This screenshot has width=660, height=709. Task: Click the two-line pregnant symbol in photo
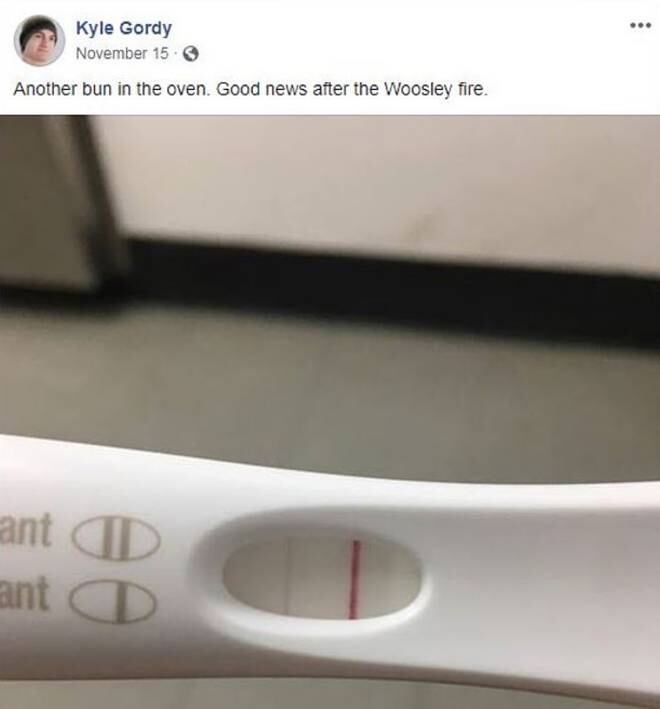(x=116, y=537)
